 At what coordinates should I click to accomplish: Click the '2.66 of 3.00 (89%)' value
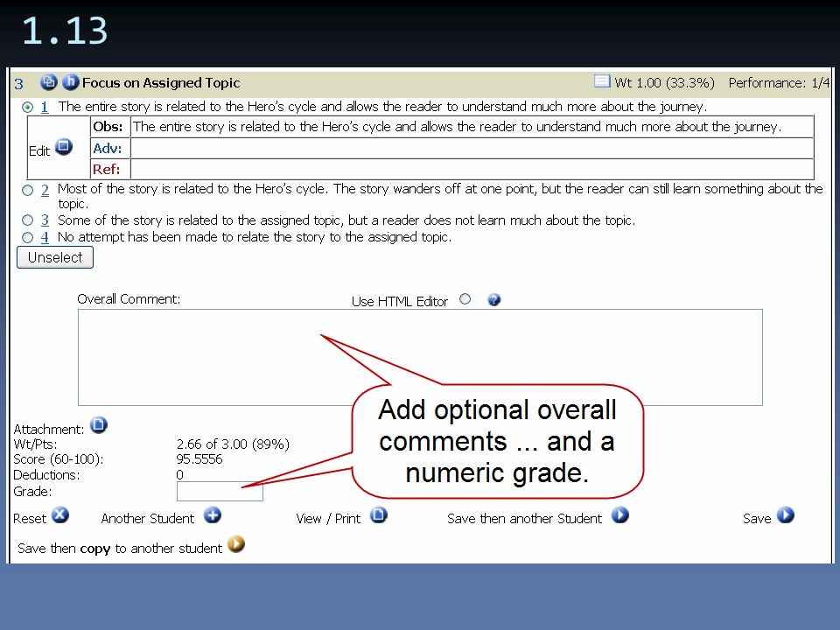tap(233, 444)
